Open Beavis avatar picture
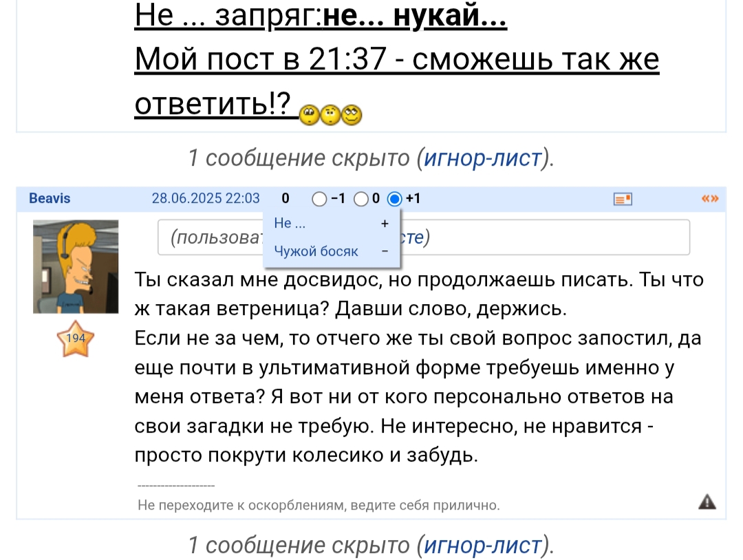 click(76, 266)
